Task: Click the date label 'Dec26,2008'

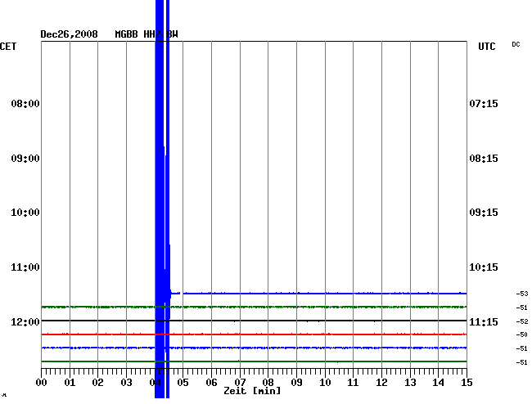Action: (69, 34)
